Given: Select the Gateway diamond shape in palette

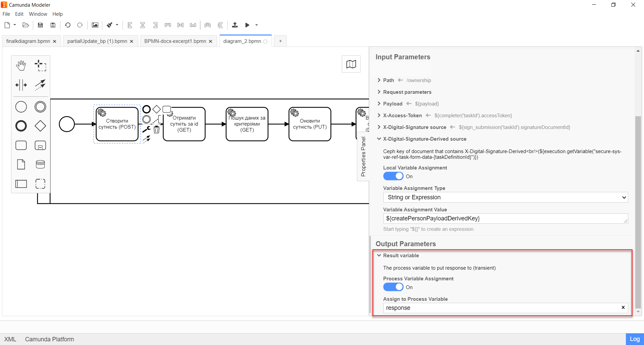Looking at the screenshot, I should click(40, 126).
